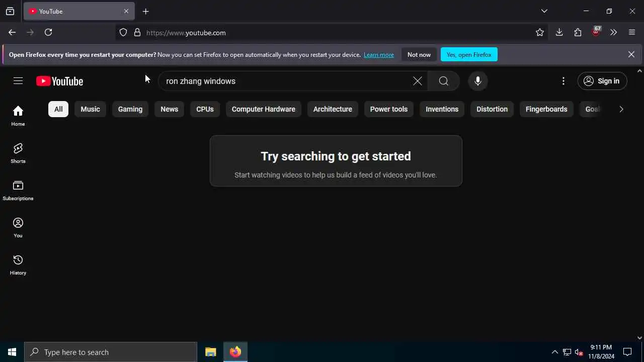Clear the search text with the X icon

tap(417, 81)
